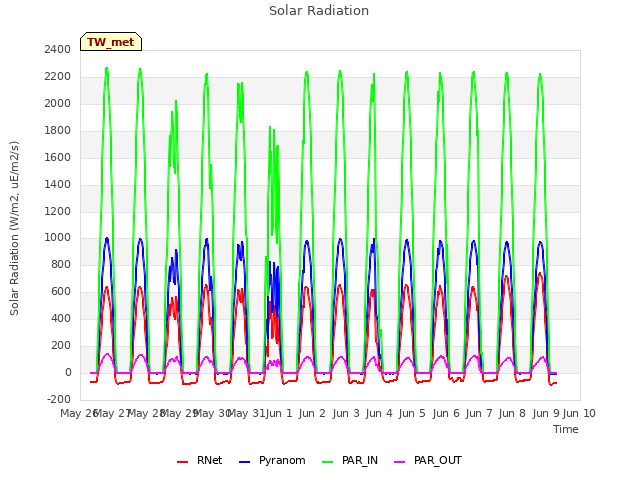Select the RNet legend label

(x=209, y=460)
